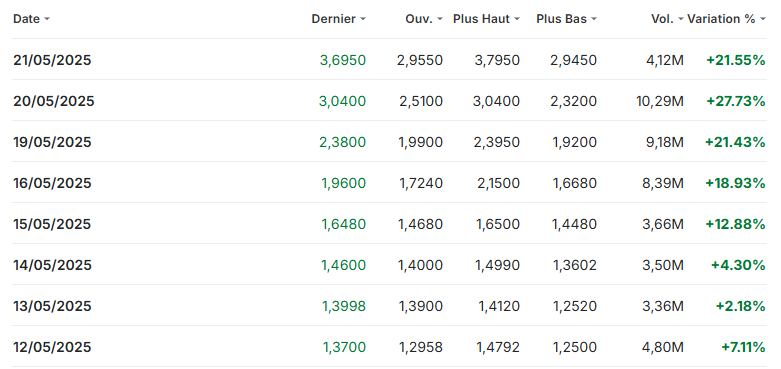The width and height of the screenshot is (781, 369).
Task: Sort by Dernier column arrow
Action: 363,19
